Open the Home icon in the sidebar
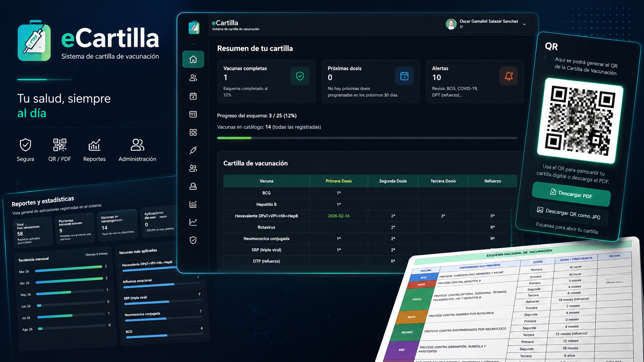Image resolution: width=644 pixels, height=362 pixels. 193,59
